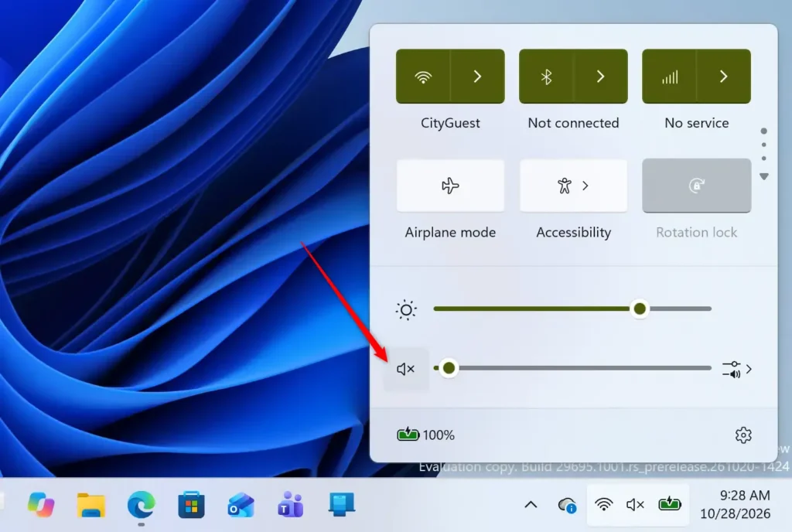Expand Bluetooth devices chevron
The height and width of the screenshot is (532, 792).
(600, 77)
